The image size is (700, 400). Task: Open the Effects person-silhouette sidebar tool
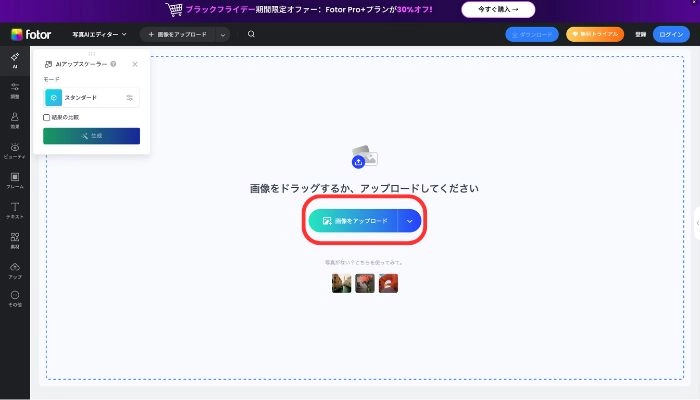pyautogui.click(x=15, y=120)
